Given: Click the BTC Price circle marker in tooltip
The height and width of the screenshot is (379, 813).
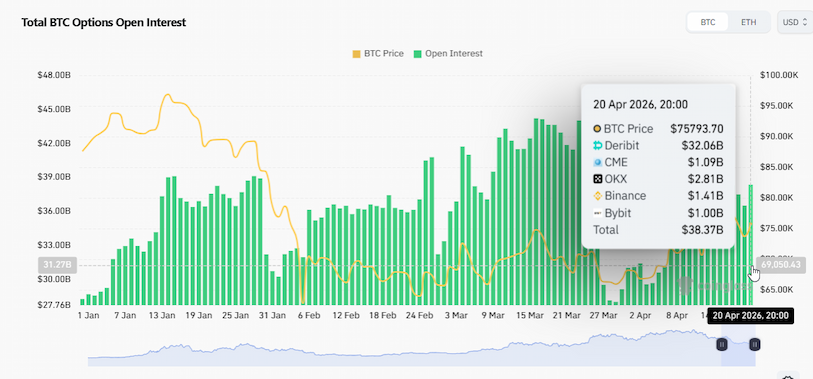Looking at the screenshot, I should [598, 129].
